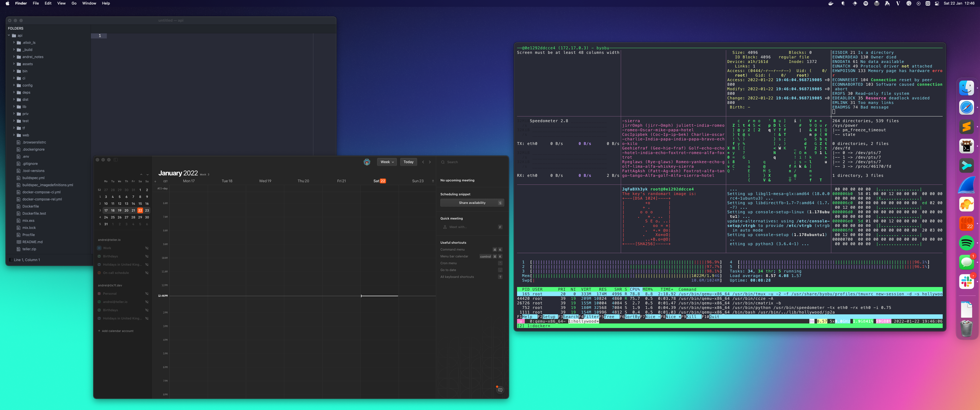Launch Sublime Text from the dock
The width and height of the screenshot is (980, 410).
[966, 127]
